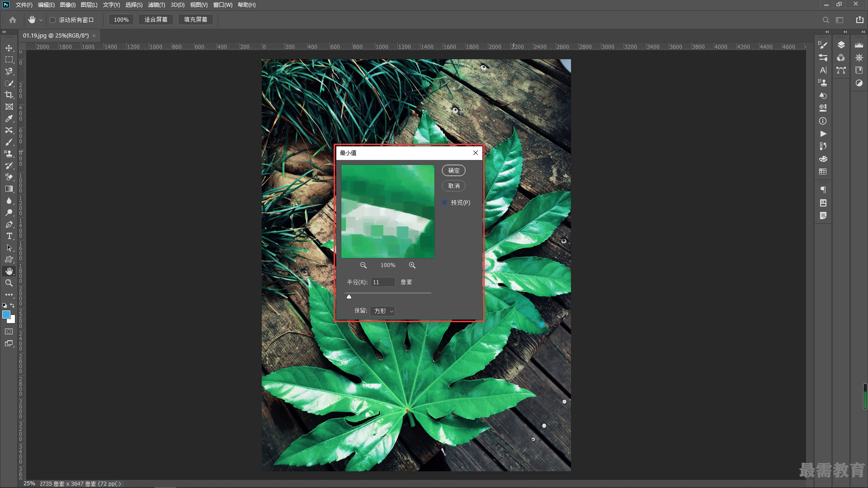
Task: Toggle Scroll All Windows (滚动所有窗口) checkbox
Action: tap(52, 20)
